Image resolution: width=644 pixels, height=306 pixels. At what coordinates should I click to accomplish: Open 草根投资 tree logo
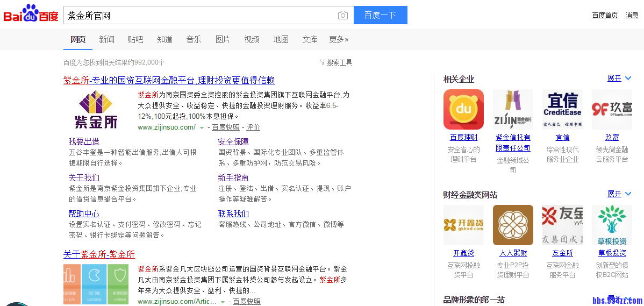click(612, 225)
